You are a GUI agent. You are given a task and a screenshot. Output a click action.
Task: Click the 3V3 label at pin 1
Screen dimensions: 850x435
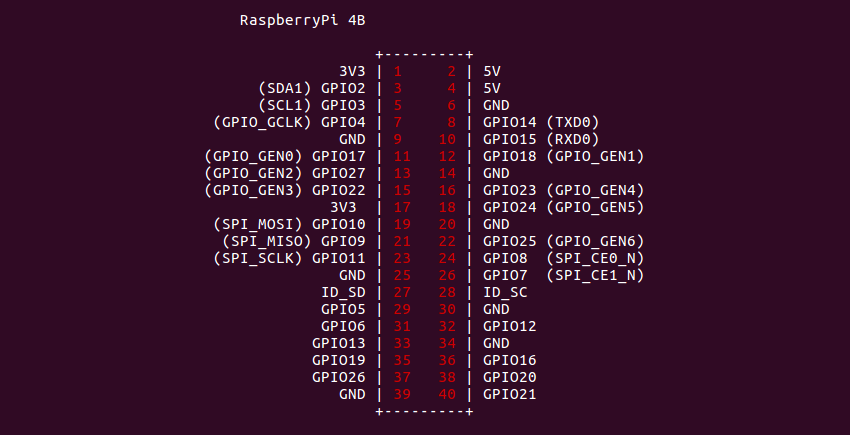(x=352, y=72)
